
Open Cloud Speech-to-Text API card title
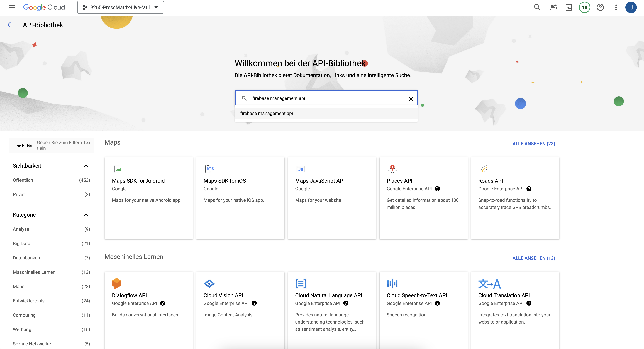pyautogui.click(x=417, y=295)
